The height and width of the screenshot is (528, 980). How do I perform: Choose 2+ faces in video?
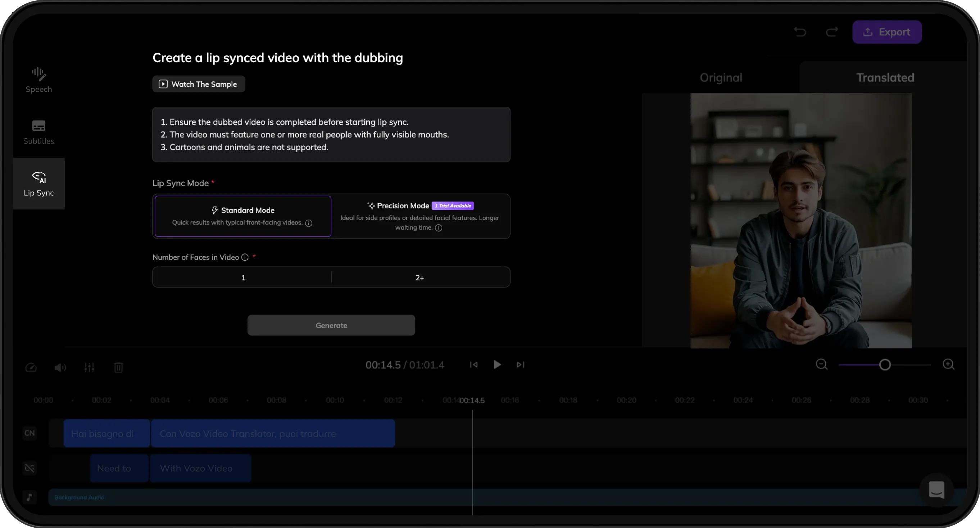point(419,277)
